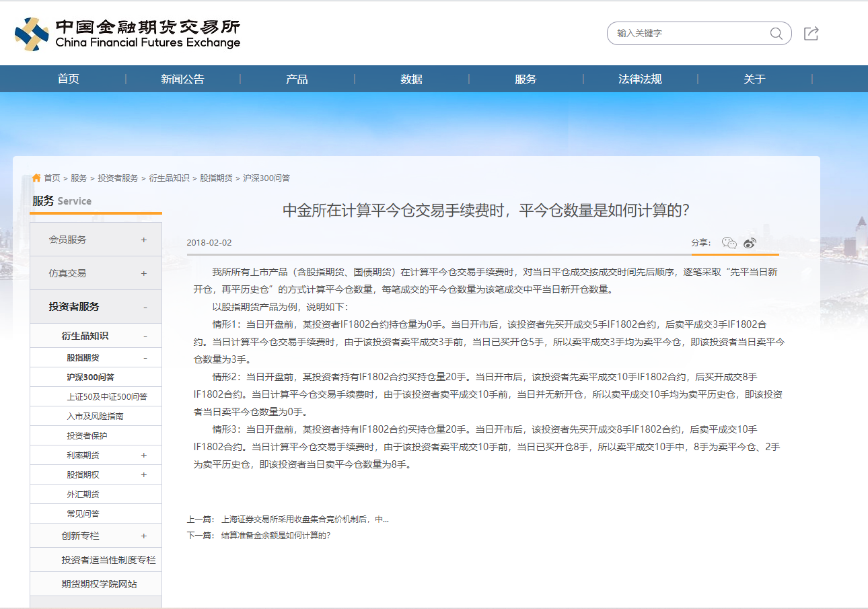Click the China Financial Futures Exchange logo

click(x=128, y=34)
